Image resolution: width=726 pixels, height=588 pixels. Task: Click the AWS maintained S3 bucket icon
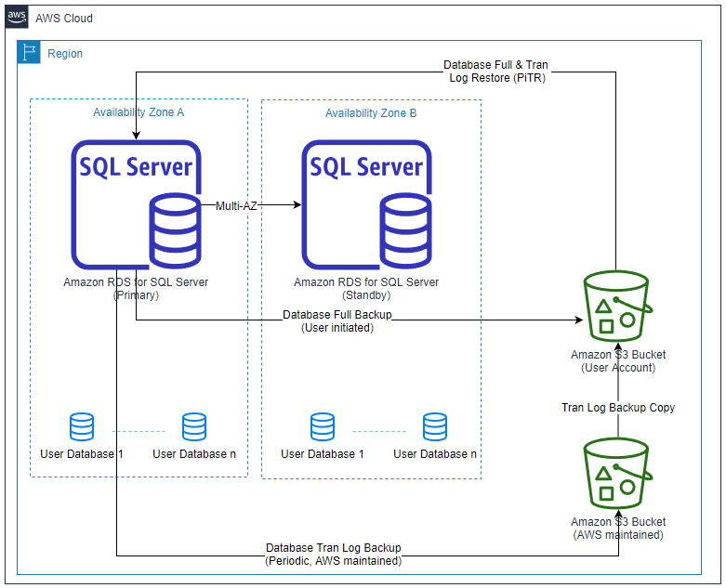coord(618,474)
